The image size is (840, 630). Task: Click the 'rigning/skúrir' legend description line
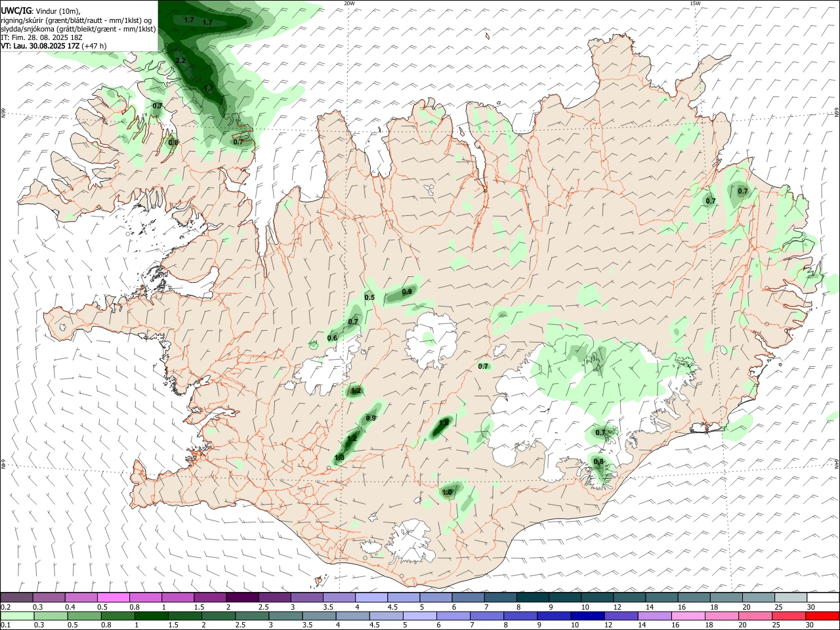[76, 20]
